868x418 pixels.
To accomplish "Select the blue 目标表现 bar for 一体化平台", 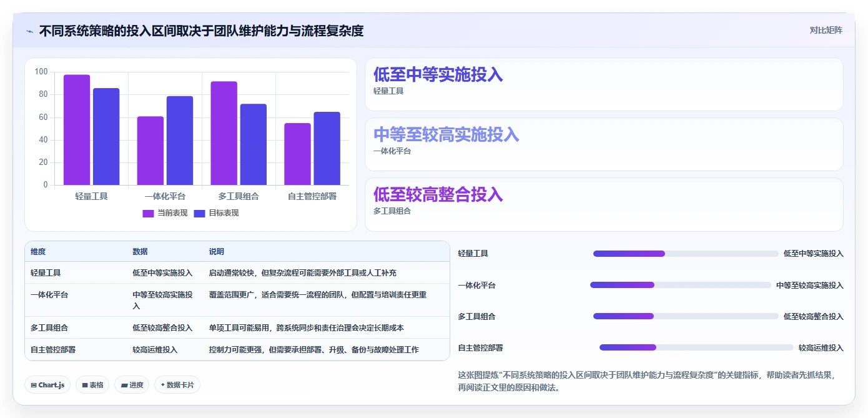I will coord(180,141).
